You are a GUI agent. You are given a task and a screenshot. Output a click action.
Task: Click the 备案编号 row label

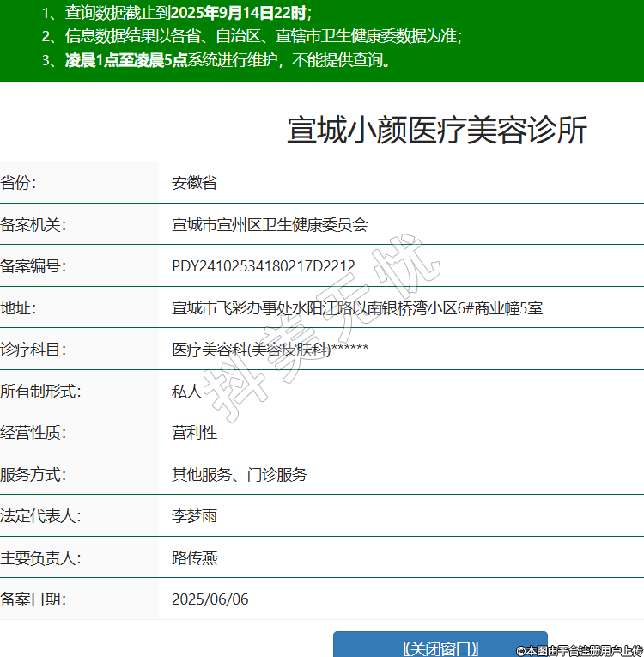point(33,266)
